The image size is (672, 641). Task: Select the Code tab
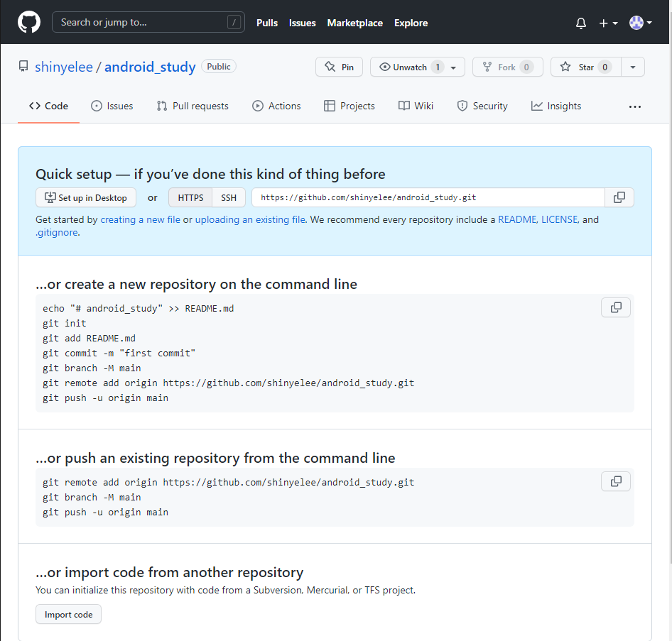[48, 106]
